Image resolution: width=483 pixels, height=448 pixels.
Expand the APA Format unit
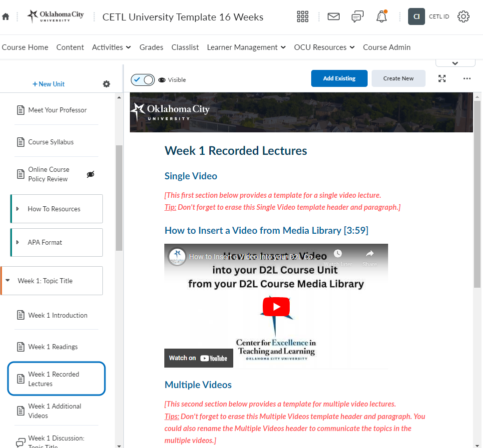[x=18, y=242]
